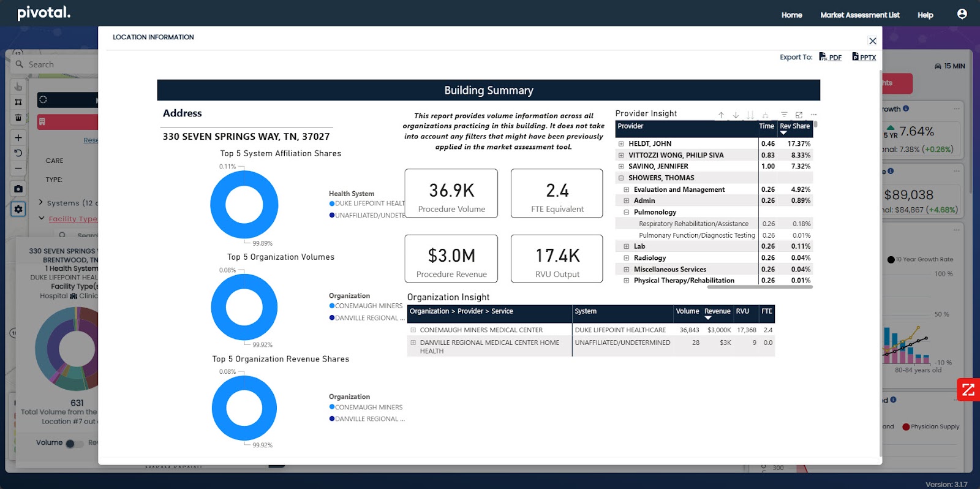This screenshot has height=489, width=980.
Task: Click the Reset link in the sidebar
Action: 91,140
